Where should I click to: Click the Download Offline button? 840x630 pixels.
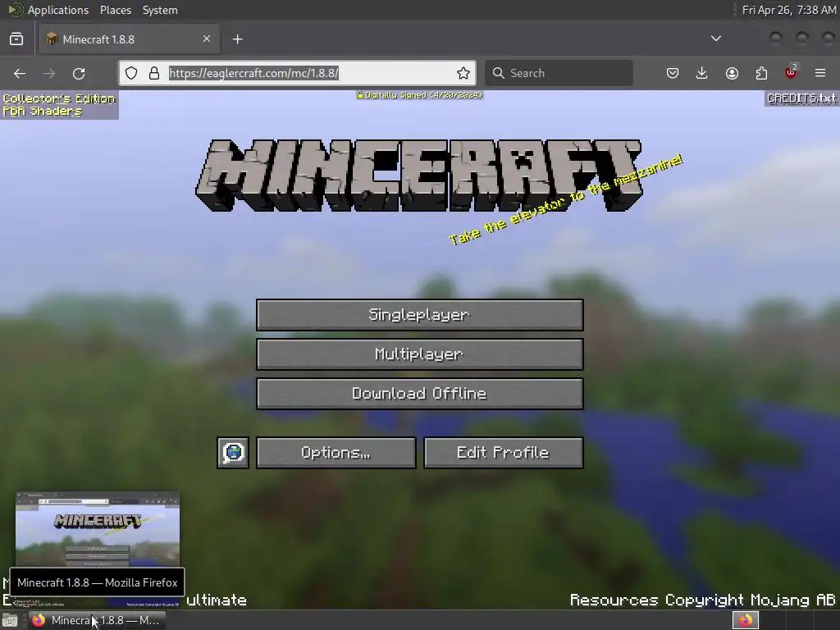tap(419, 394)
